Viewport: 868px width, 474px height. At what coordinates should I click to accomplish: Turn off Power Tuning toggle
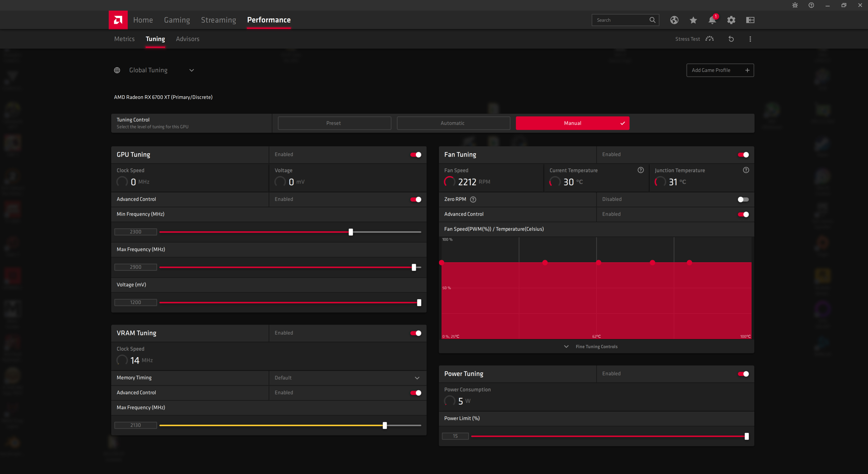tap(743, 374)
